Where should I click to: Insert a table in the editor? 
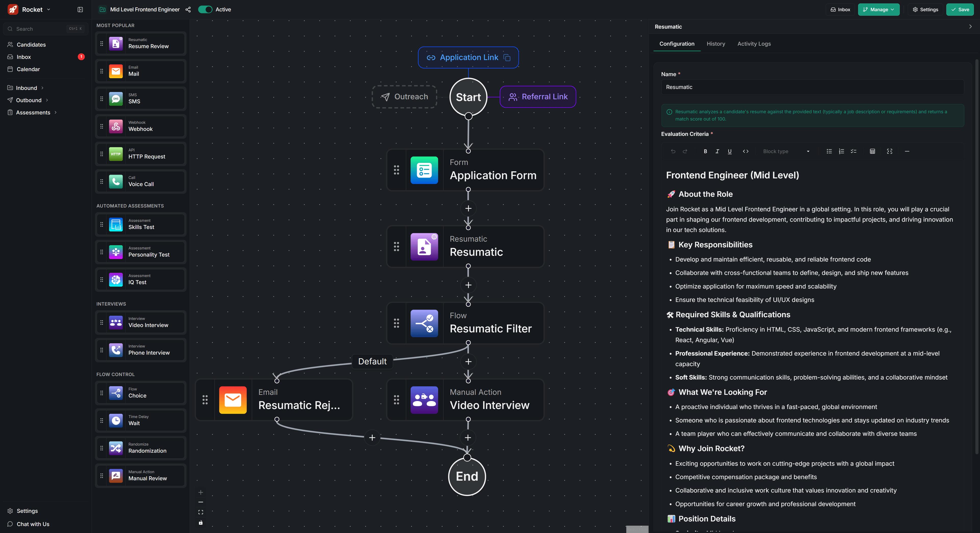[x=872, y=151]
